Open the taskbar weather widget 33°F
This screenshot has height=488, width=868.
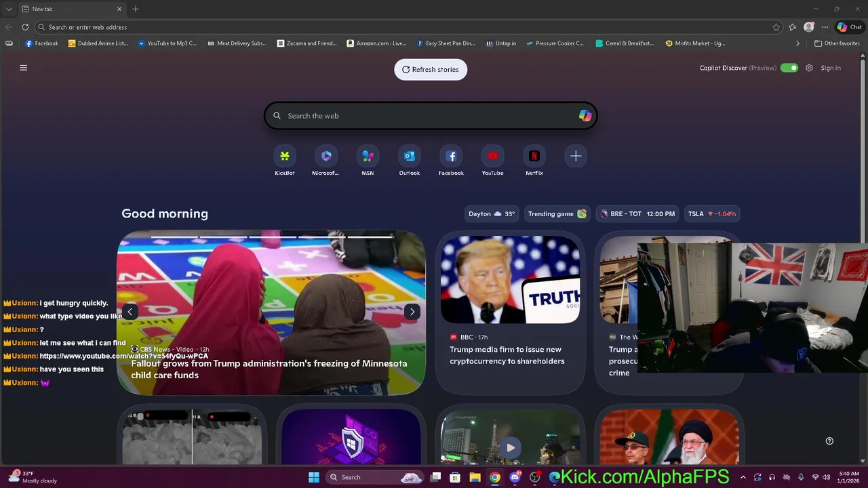coord(33,477)
